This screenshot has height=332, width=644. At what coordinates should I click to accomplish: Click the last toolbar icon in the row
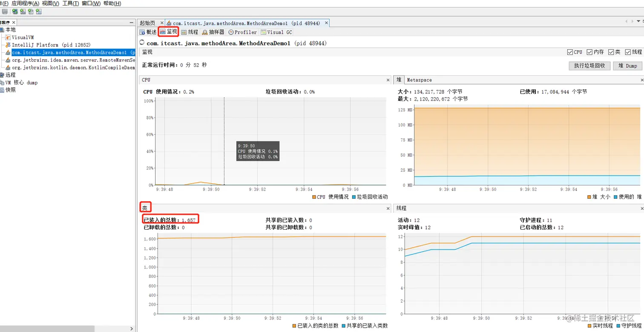[x=39, y=12]
